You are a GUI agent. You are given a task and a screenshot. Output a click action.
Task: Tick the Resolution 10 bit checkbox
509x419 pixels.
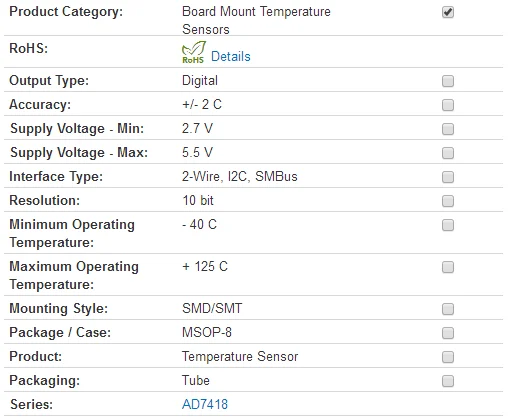click(448, 201)
